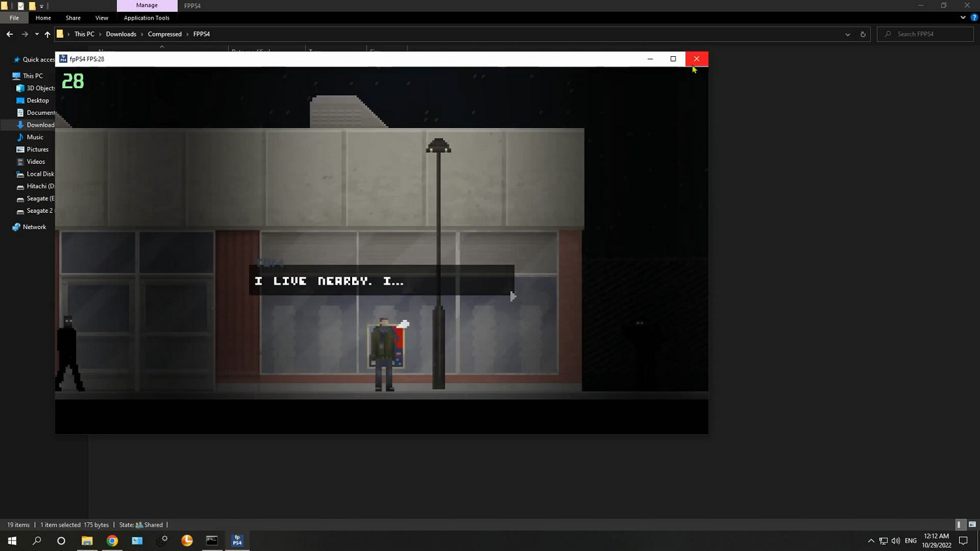Image resolution: width=980 pixels, height=551 pixels.
Task: Open the recent locations dropdown arrow
Action: [37, 34]
